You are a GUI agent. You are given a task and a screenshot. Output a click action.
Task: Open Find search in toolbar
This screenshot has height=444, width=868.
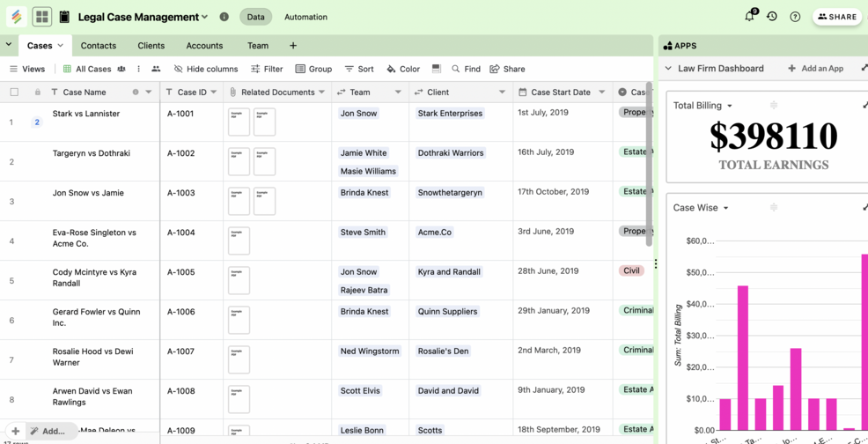[x=466, y=69]
